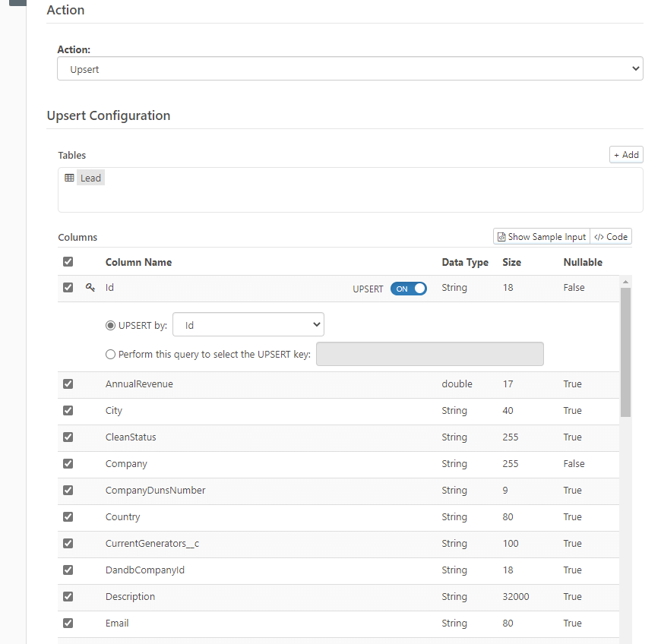The image size is (661, 644).
Task: Click the key icon beside Id column
Action: pyautogui.click(x=90, y=288)
